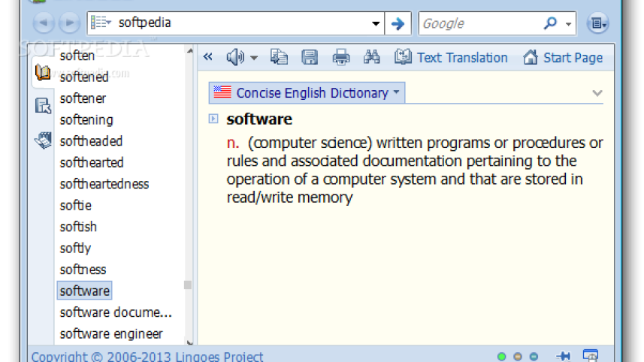644x362 pixels.
Task: Collapse the word list with double-arrow icon
Action: point(208,57)
